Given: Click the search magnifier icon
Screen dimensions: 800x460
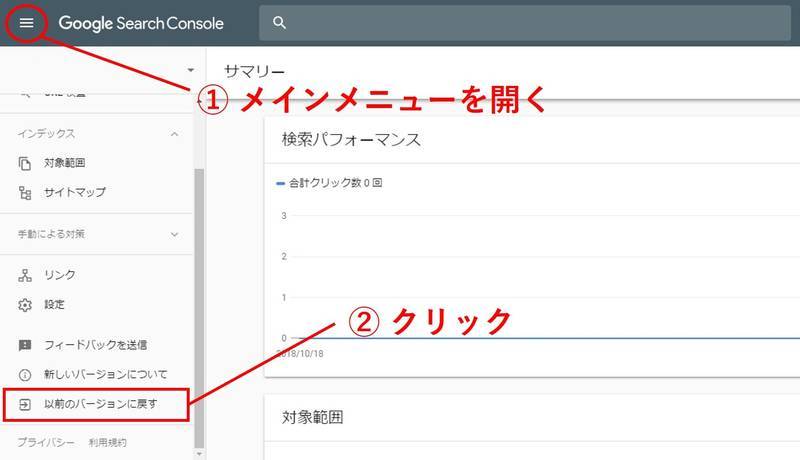Looking at the screenshot, I should coord(279,22).
